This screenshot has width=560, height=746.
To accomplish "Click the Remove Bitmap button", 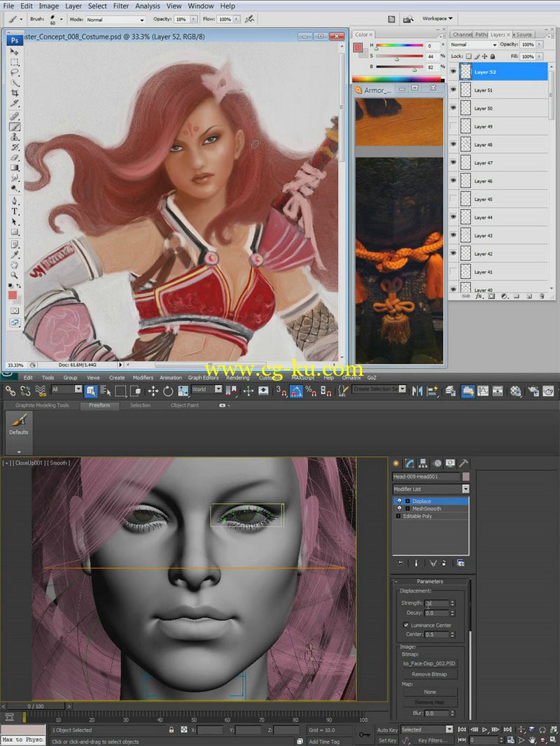I will click(429, 674).
